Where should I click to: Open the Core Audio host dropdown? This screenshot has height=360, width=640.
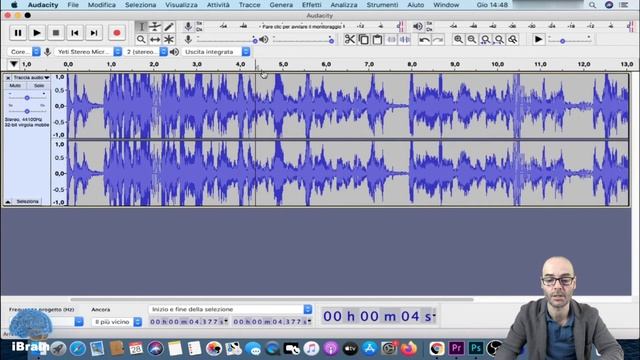pos(24,52)
